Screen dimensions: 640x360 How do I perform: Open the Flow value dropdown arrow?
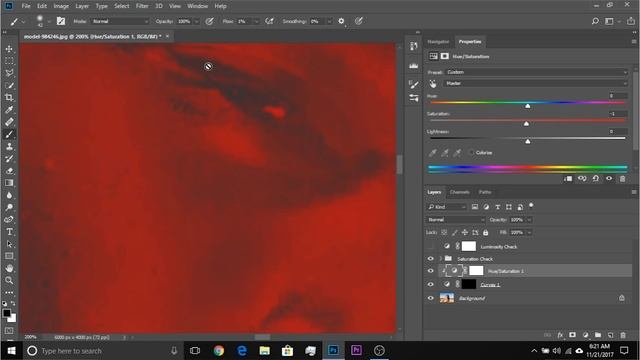[256, 21]
